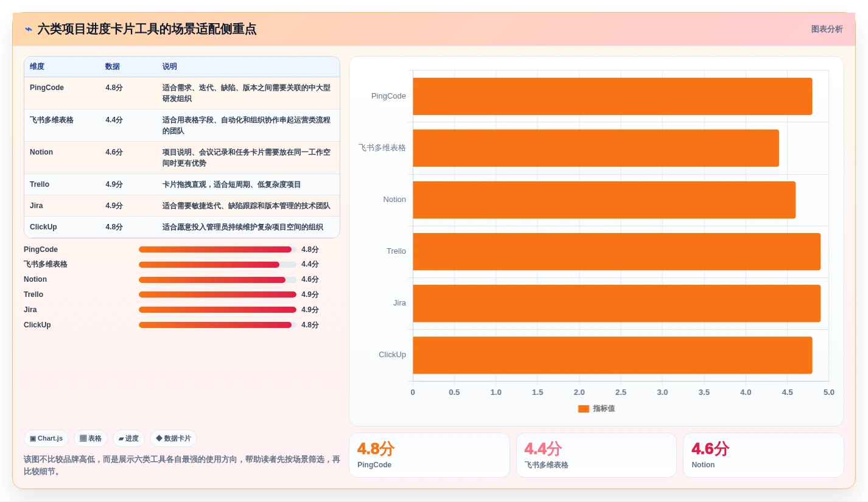
Task: Click the PingCode y-axis label
Action: click(388, 96)
